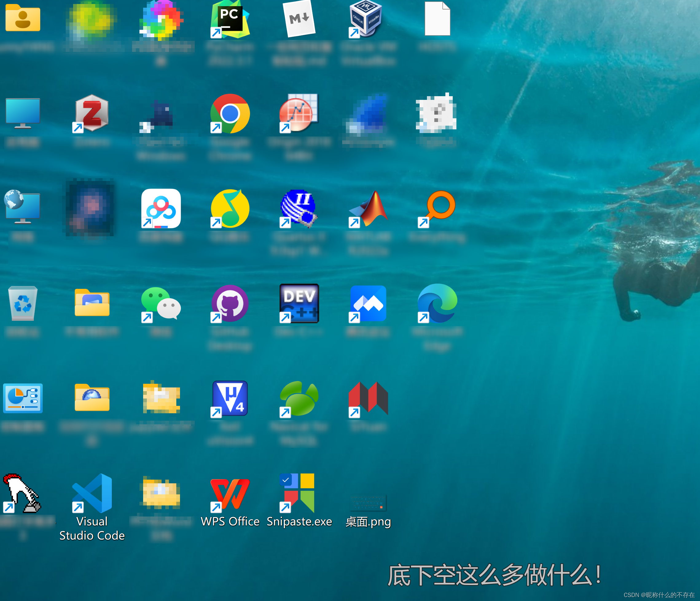Viewport: 700px width, 601px height.
Task: Launch the WPS Office shortcut
Action: tap(230, 493)
